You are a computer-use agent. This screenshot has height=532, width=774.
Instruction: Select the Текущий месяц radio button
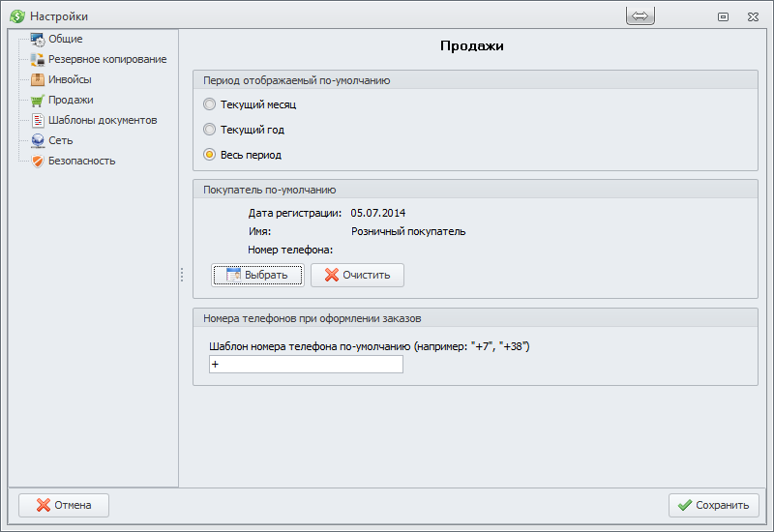tap(209, 103)
